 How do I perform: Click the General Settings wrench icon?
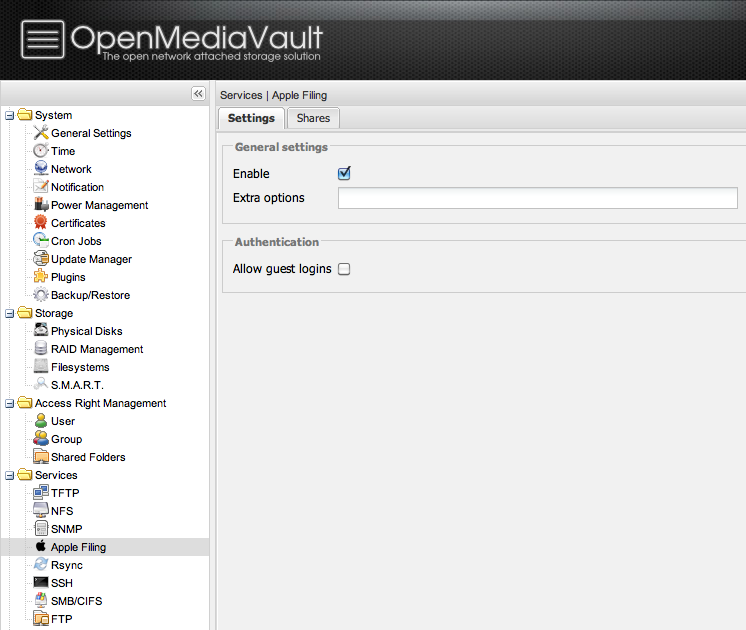click(x=41, y=133)
